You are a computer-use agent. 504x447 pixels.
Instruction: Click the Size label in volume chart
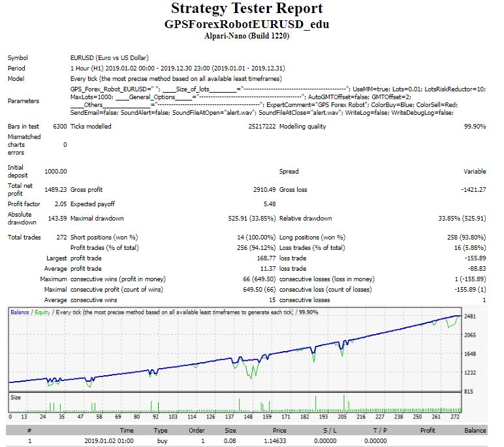[x=16, y=397]
